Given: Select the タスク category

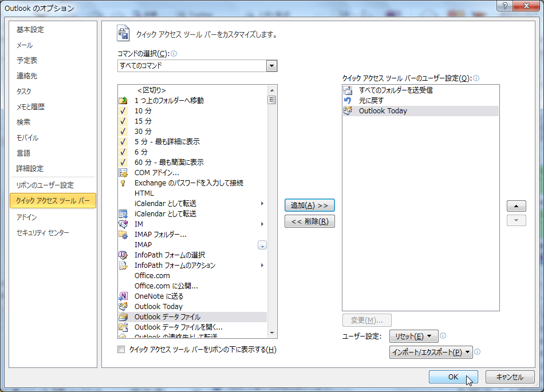Looking at the screenshot, I should pyautogui.click(x=24, y=91).
